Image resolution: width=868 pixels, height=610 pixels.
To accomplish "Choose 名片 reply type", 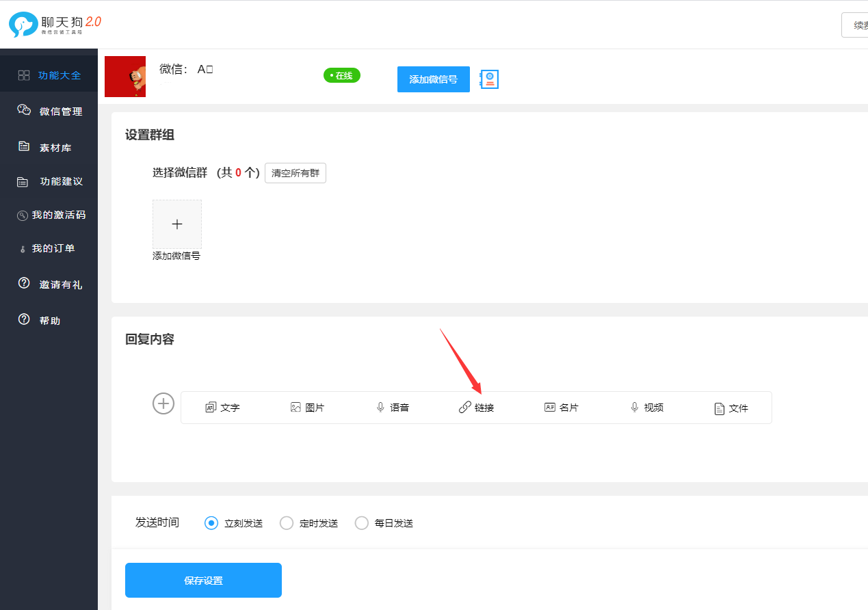I will pos(562,408).
